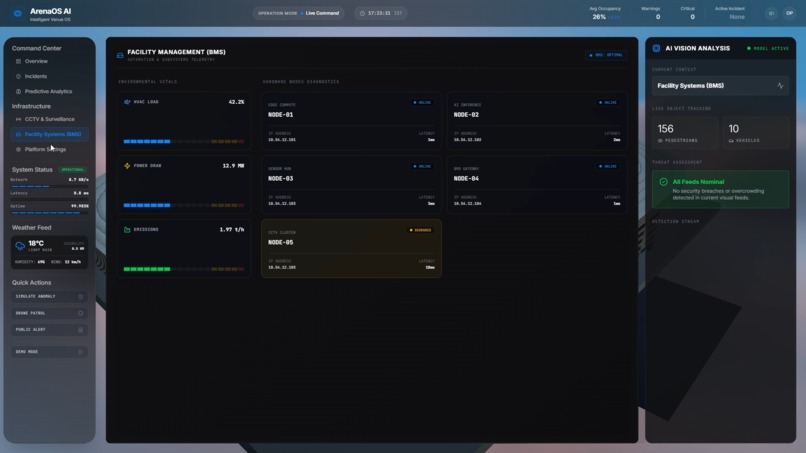
Task: Click the Online badge on NODE-02
Action: tap(608, 102)
